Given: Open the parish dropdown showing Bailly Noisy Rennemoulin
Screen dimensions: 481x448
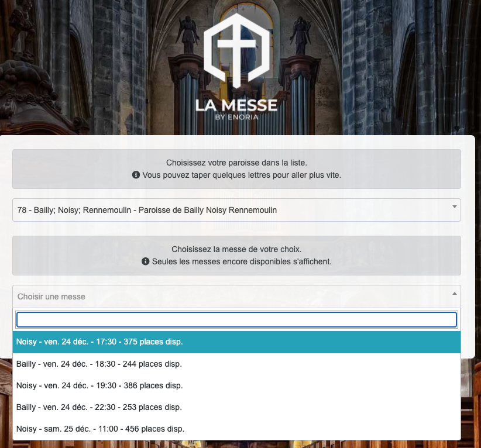Looking at the screenshot, I should pyautogui.click(x=236, y=210).
